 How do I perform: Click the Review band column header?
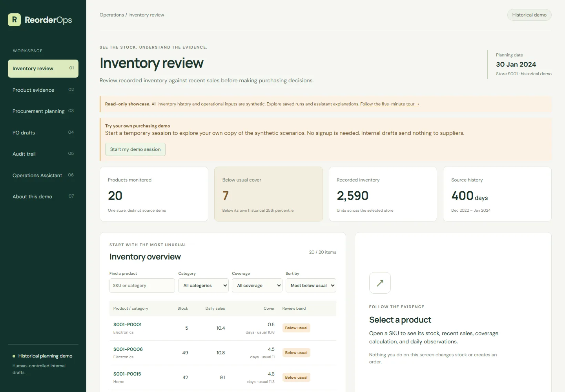tap(294, 309)
